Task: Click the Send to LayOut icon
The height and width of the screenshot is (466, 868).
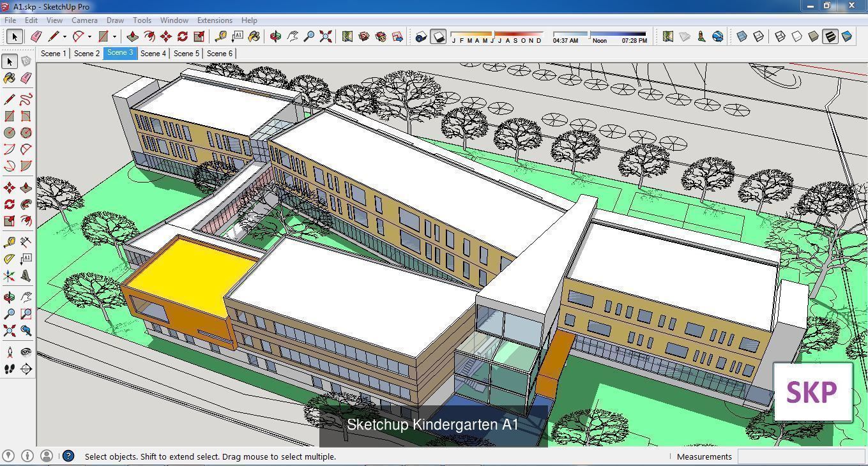Action: click(397, 36)
